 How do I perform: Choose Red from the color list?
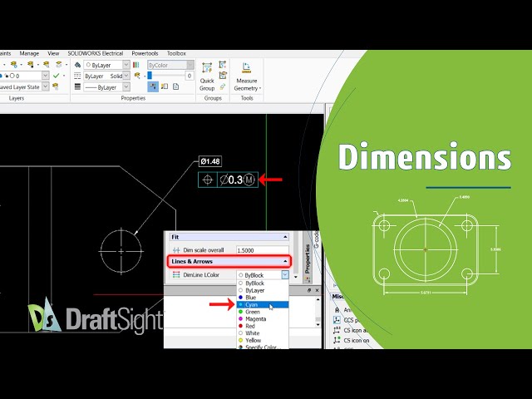[x=263, y=326]
